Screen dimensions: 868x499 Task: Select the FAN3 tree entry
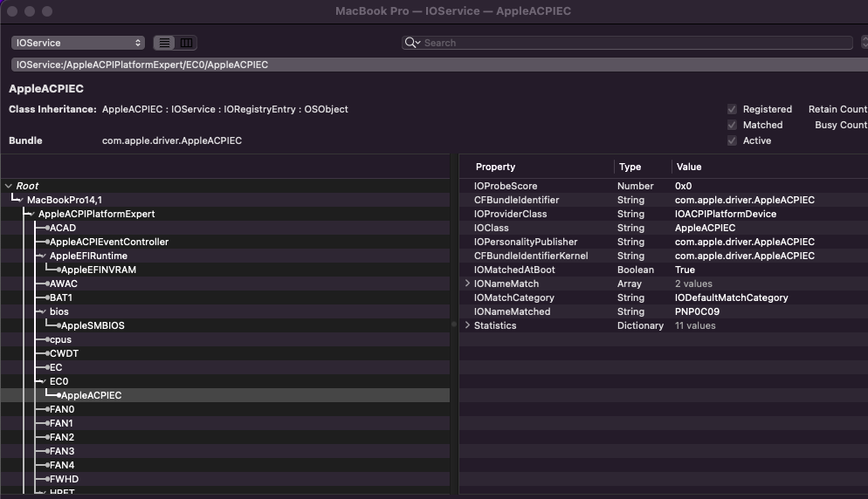tap(62, 451)
